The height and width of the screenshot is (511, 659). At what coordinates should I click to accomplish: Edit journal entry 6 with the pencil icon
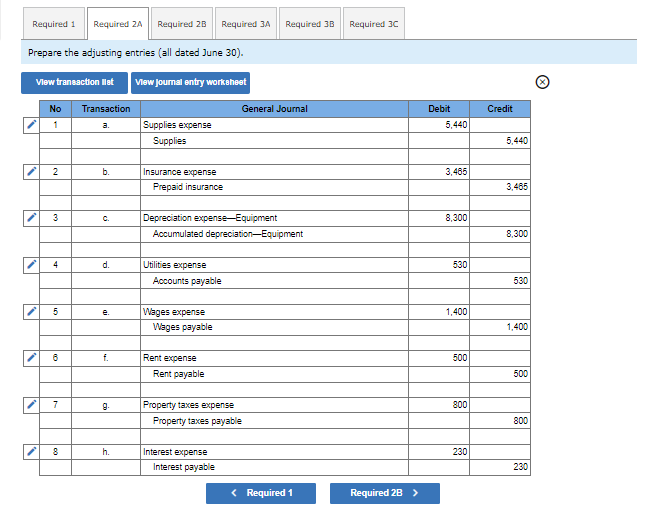(32, 358)
